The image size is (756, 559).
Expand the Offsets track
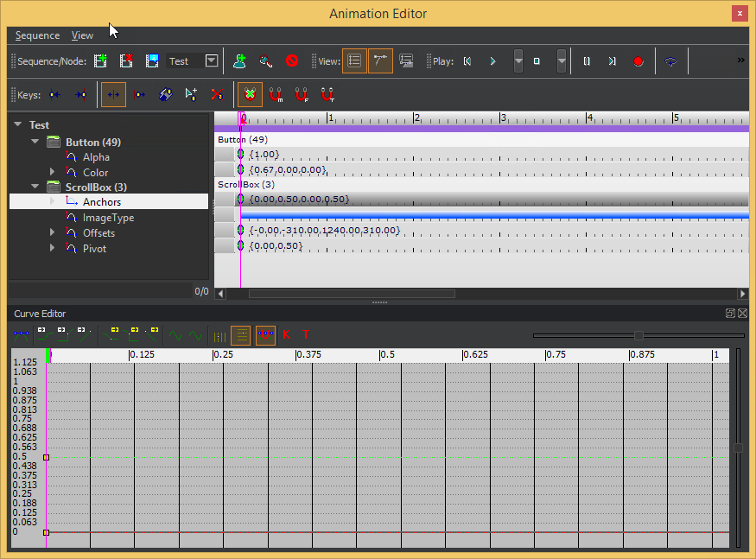pos(53,233)
